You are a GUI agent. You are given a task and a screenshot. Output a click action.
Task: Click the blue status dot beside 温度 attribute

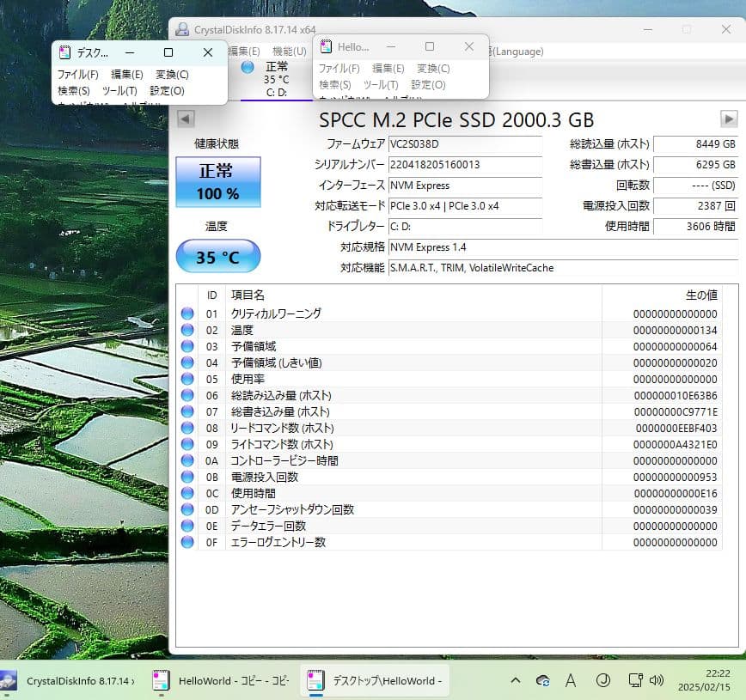coord(187,330)
